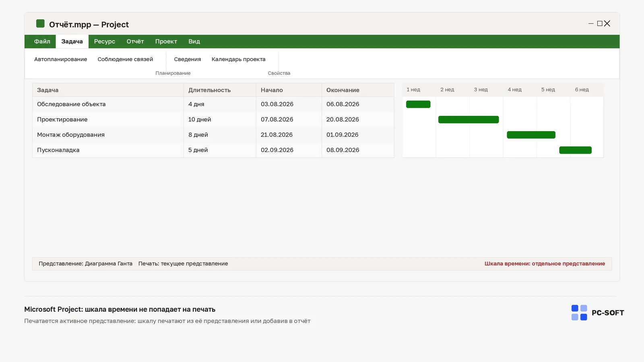Select the Начало column header
The image size is (644, 362).
coord(289,90)
